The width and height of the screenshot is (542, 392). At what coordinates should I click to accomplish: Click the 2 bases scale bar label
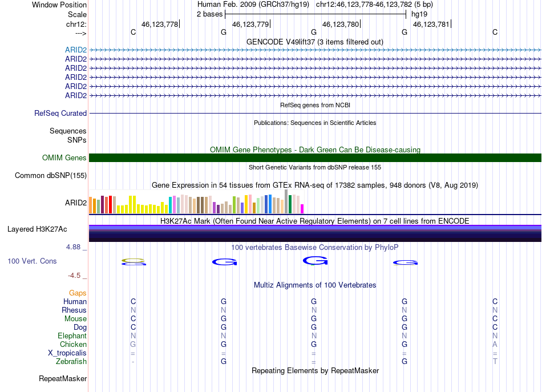coord(209,14)
